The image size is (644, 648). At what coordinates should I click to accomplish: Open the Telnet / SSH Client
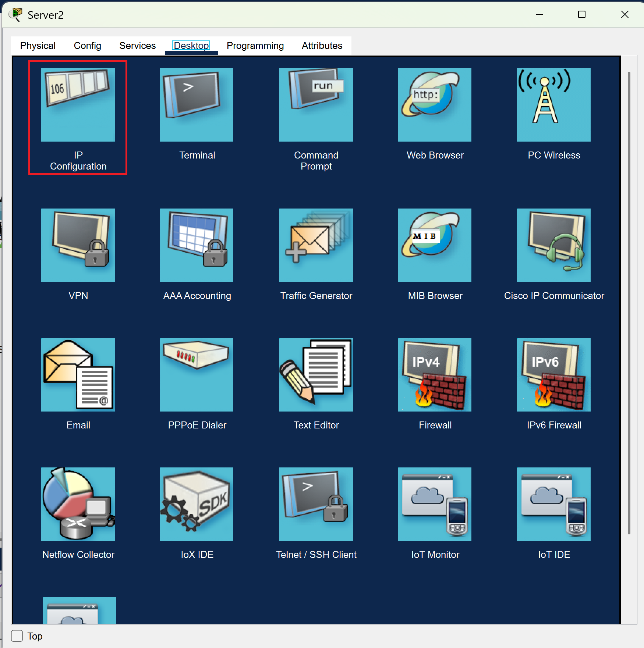(x=316, y=504)
